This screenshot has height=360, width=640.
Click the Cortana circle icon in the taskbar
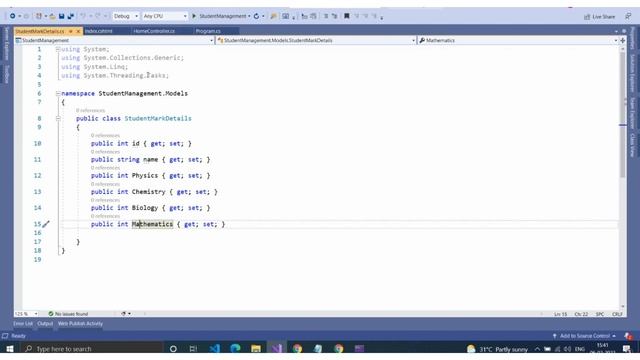click(x=173, y=349)
